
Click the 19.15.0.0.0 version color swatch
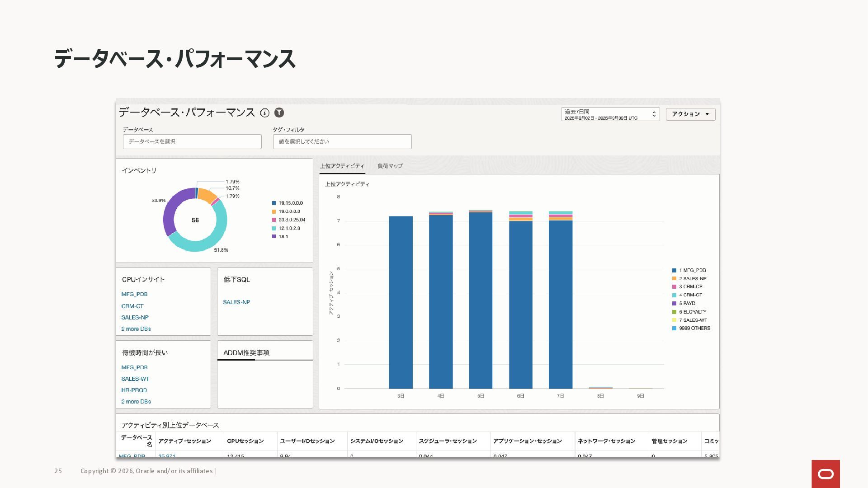[274, 203]
